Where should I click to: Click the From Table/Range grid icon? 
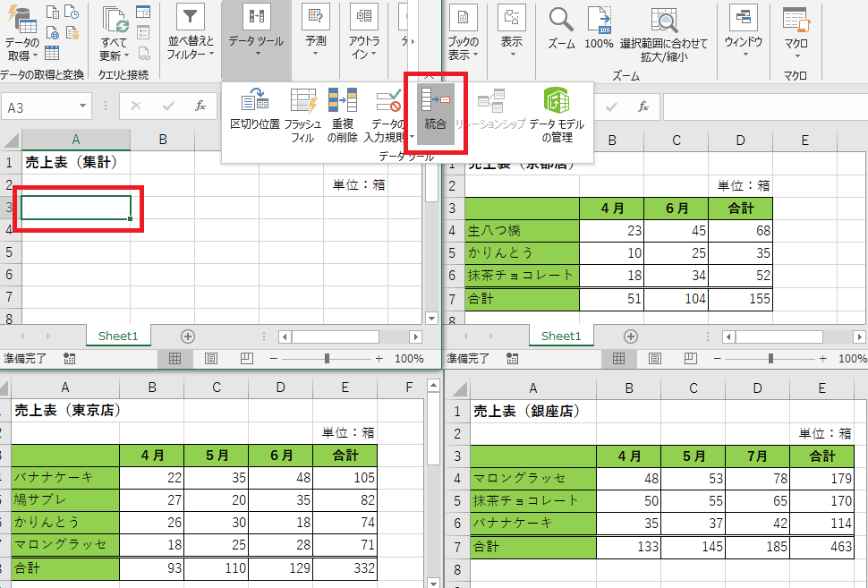(x=52, y=53)
